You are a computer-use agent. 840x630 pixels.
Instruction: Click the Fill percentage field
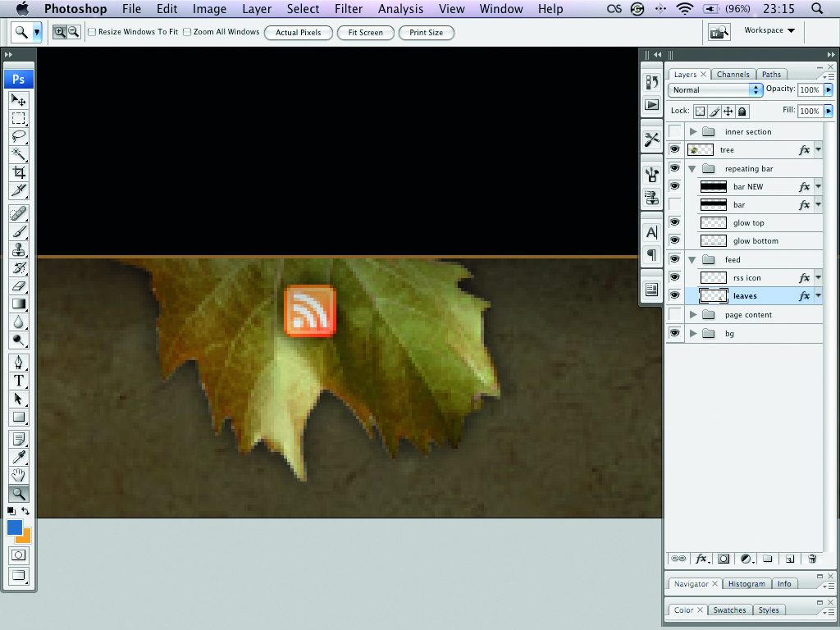click(810, 111)
